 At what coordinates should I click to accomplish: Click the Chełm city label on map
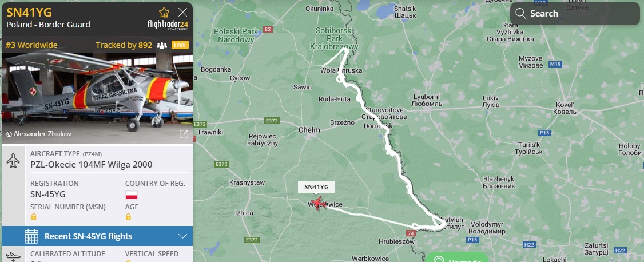(x=309, y=130)
